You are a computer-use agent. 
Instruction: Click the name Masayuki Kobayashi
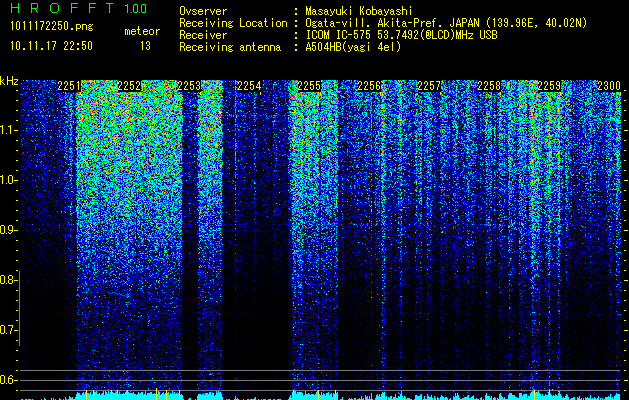click(359, 11)
